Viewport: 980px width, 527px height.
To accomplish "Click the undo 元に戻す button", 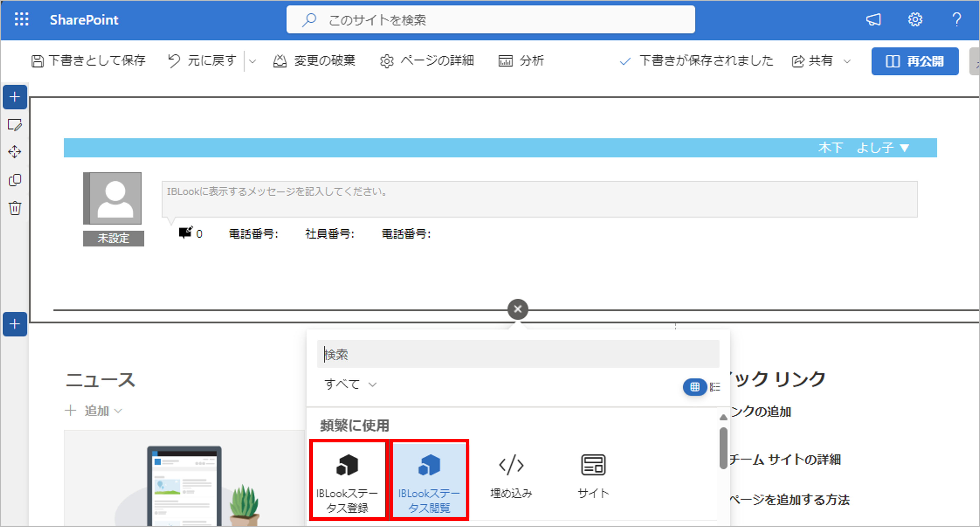I will (x=202, y=61).
